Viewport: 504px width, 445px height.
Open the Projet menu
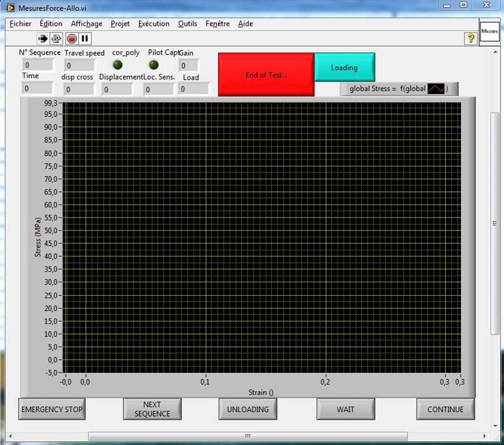coord(120,23)
